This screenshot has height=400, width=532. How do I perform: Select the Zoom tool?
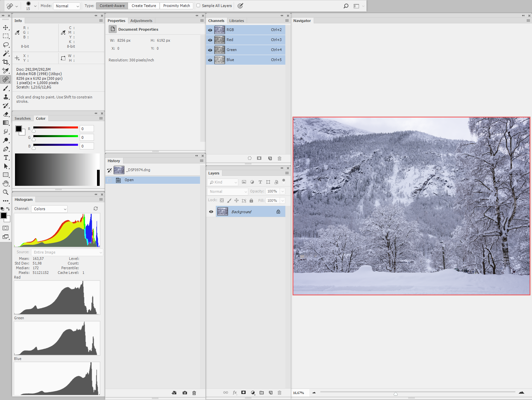[6, 192]
